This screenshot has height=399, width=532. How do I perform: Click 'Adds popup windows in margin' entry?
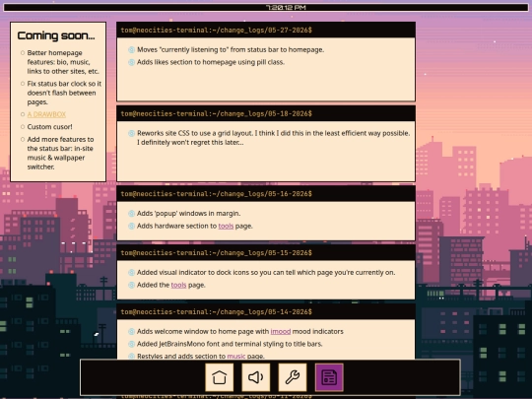click(188, 214)
